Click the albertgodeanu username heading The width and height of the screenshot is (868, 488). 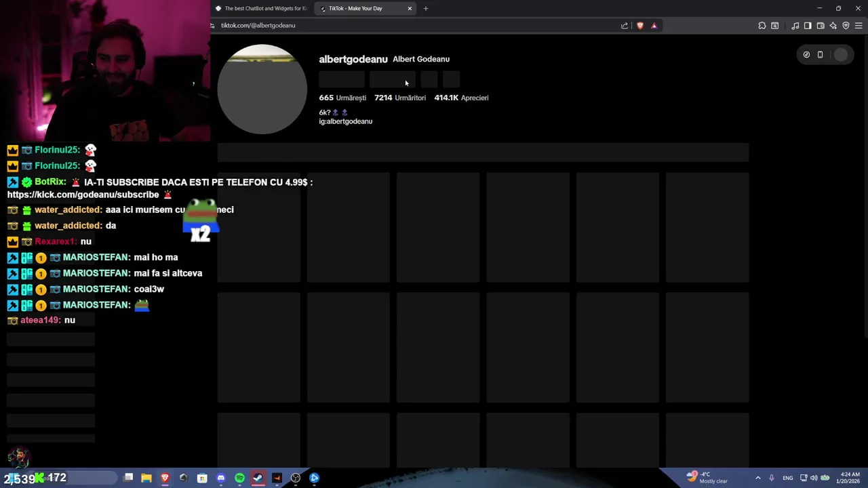coord(353,59)
